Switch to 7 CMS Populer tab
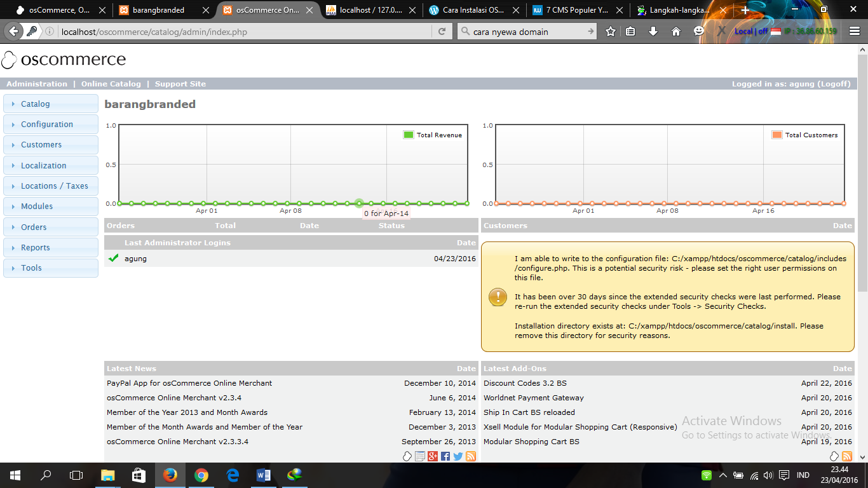Screen dimensions: 868x488 [x=578, y=10]
